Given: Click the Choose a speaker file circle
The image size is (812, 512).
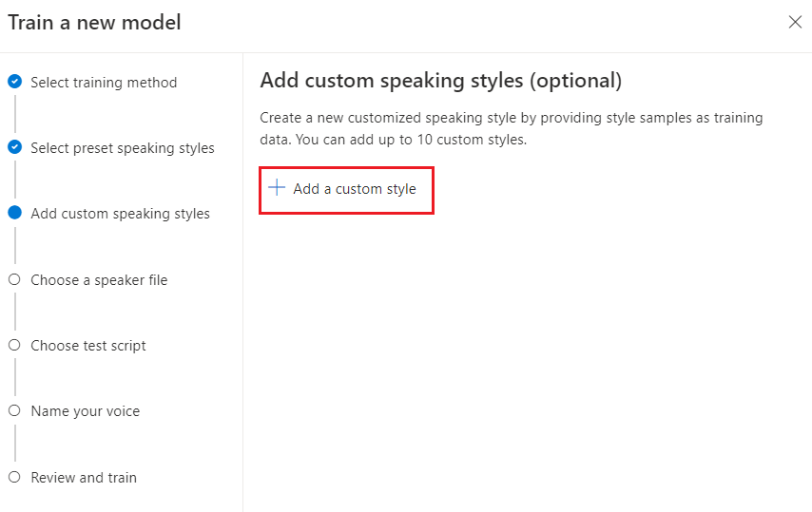Looking at the screenshot, I should 14,279.
